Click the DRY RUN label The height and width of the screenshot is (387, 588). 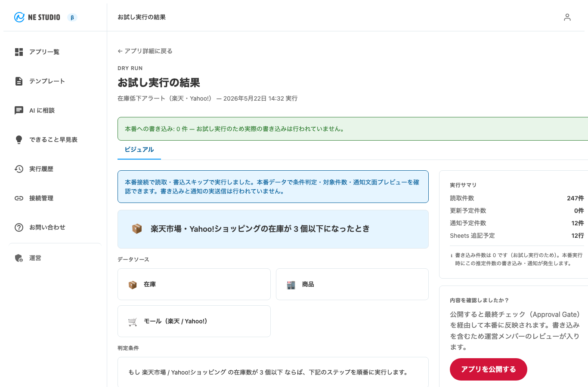130,68
